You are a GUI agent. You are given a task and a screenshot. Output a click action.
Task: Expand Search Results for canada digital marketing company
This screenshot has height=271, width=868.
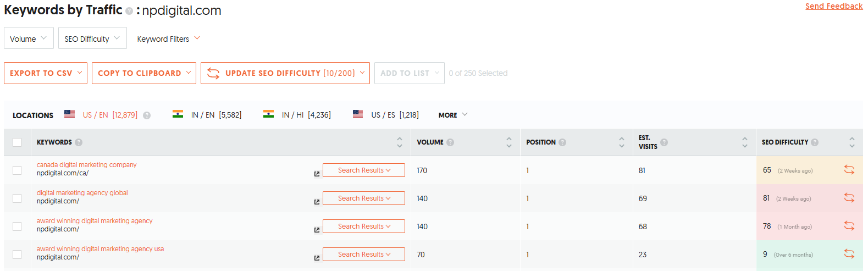pos(364,170)
